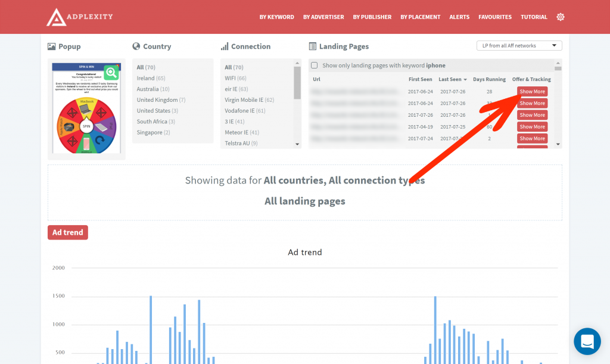Click the Landing Pages list icon
Screen dimensions: 610x364
coord(312,46)
